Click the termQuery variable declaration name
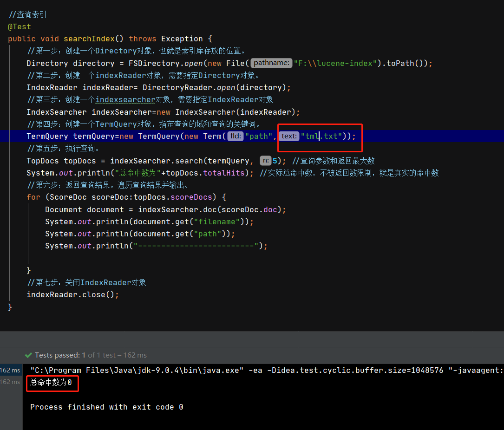Image resolution: width=504 pixels, height=430 pixels. coord(94,136)
